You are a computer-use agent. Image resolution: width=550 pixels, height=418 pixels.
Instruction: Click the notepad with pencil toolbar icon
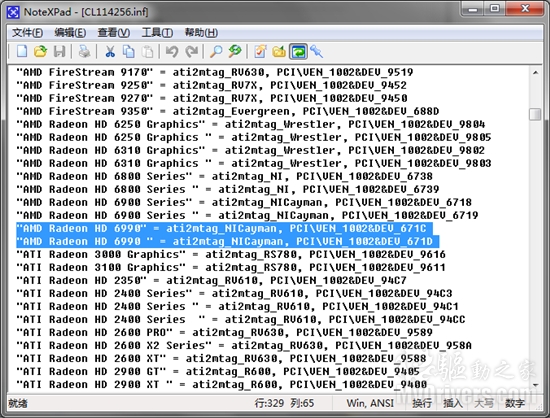(260, 52)
